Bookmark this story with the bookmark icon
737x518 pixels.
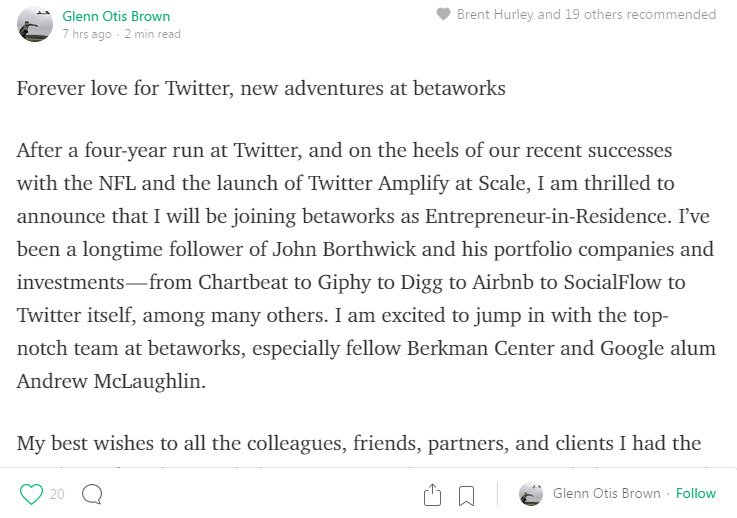point(466,495)
